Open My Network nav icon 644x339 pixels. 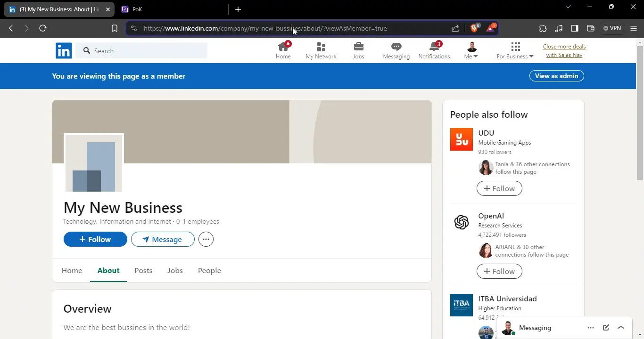point(321,50)
